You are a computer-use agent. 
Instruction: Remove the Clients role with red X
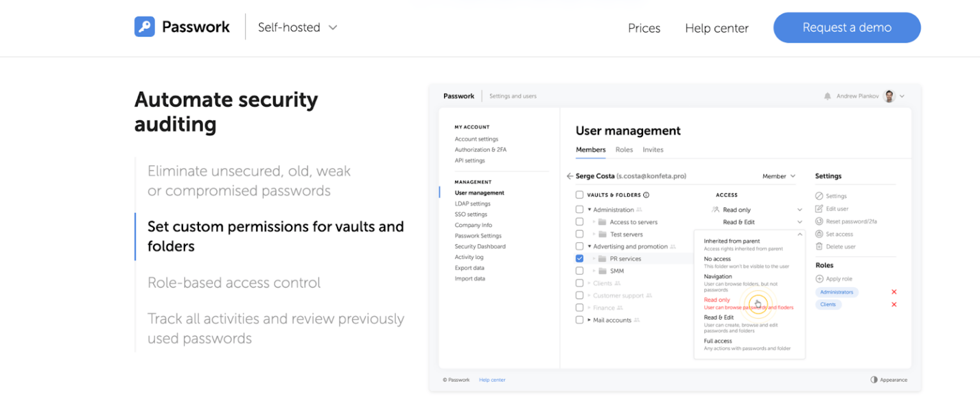coord(894,305)
